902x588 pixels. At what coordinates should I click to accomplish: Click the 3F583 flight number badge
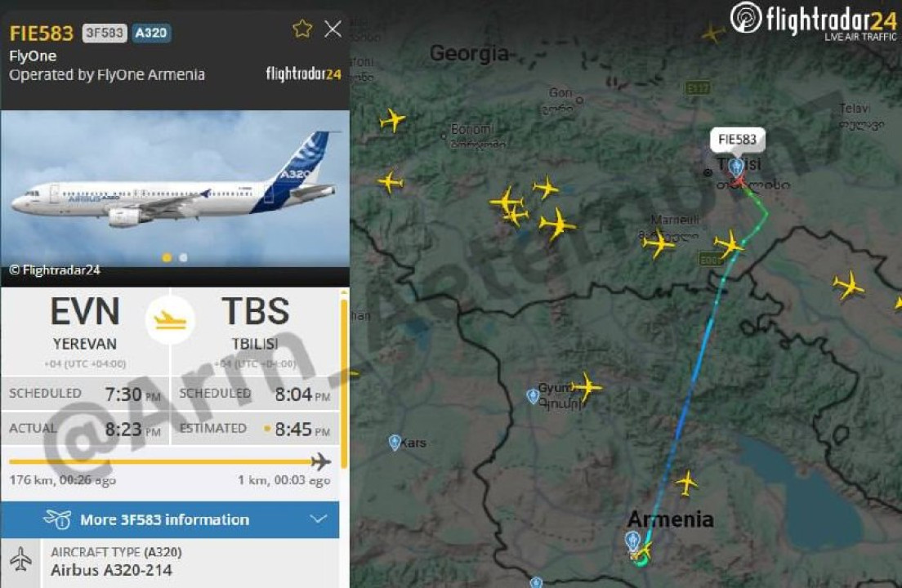pos(104,33)
